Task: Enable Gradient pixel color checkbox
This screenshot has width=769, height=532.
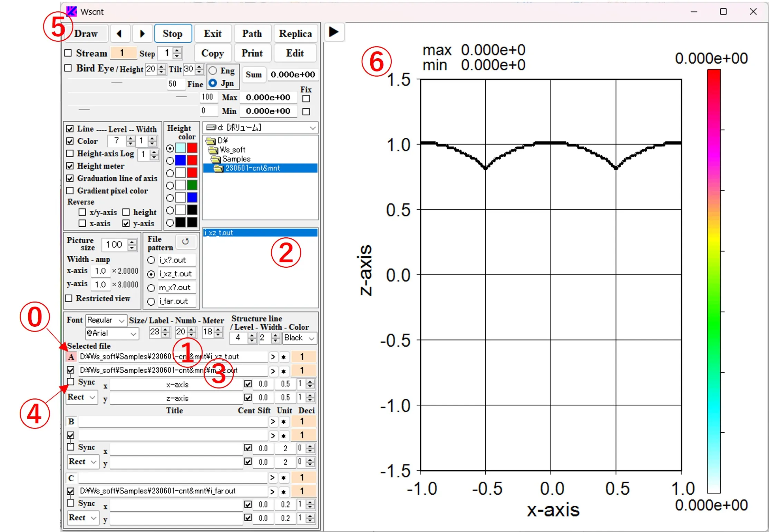Action: point(70,191)
